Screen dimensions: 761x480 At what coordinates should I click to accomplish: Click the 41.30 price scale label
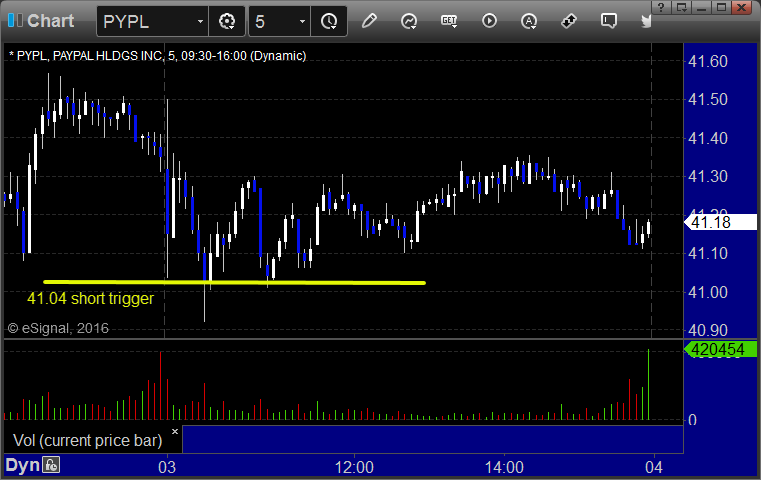tap(708, 176)
